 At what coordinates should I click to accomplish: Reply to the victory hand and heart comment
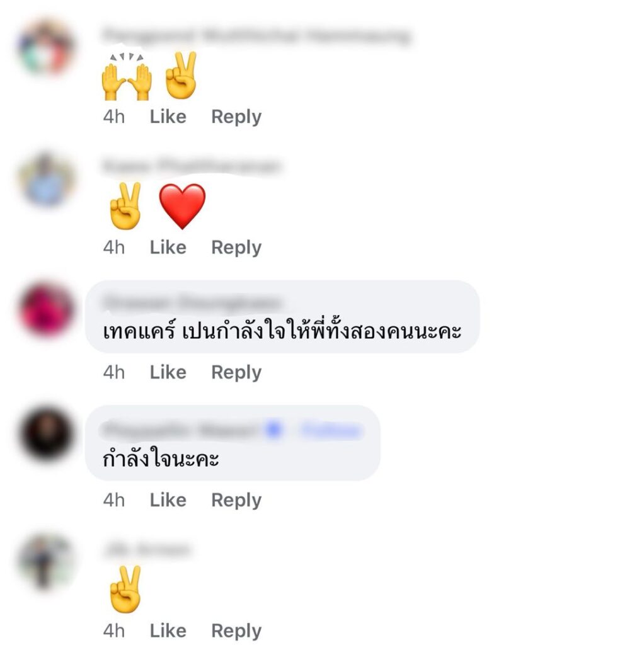[x=236, y=248]
